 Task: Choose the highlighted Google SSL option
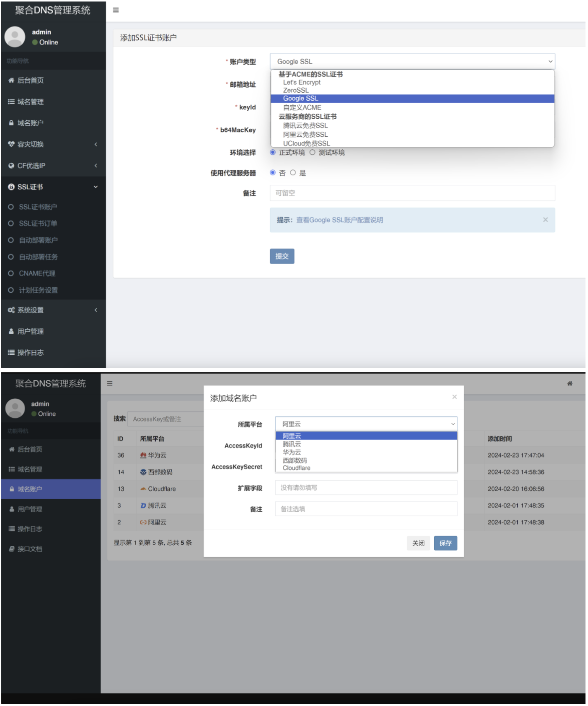[x=412, y=99]
